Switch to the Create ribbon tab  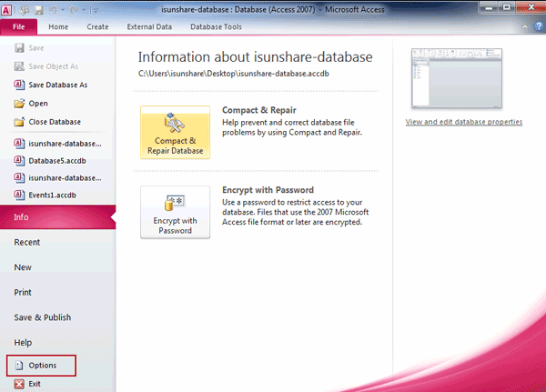tap(97, 26)
